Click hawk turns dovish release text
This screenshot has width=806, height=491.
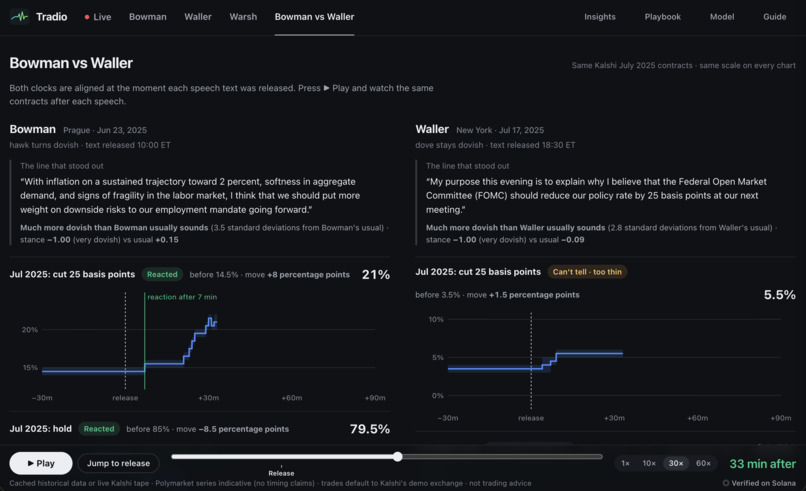(90, 145)
